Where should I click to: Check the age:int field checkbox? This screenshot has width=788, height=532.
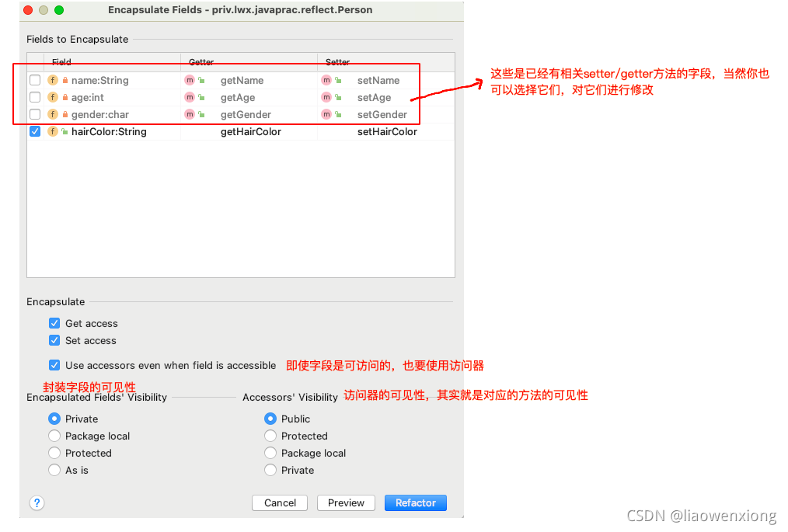point(35,97)
